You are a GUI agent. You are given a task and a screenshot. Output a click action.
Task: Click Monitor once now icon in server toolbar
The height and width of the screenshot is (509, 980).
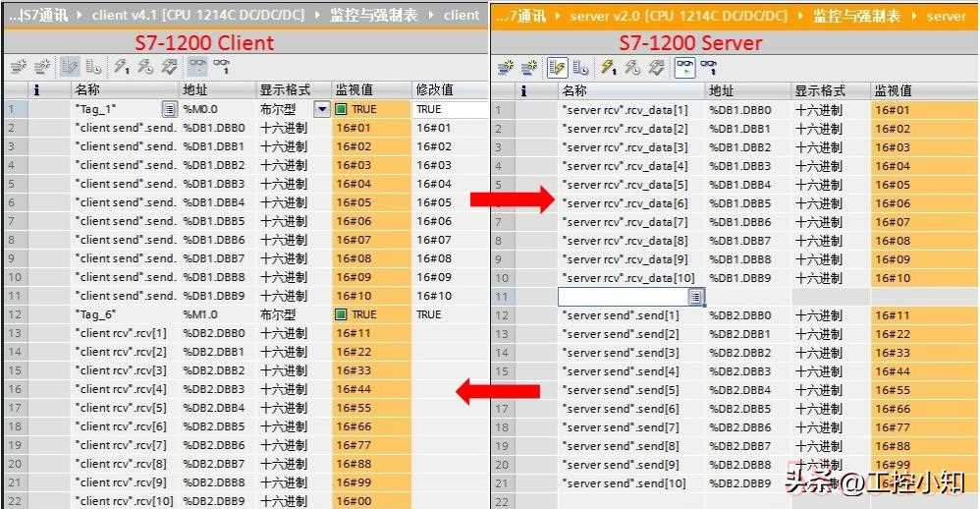point(709,67)
